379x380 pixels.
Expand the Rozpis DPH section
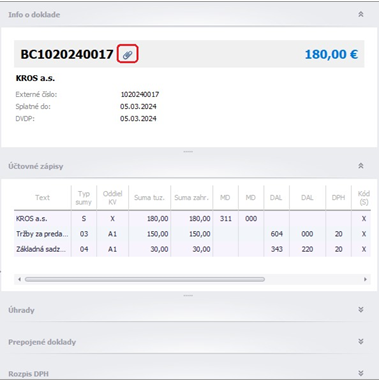361,373
